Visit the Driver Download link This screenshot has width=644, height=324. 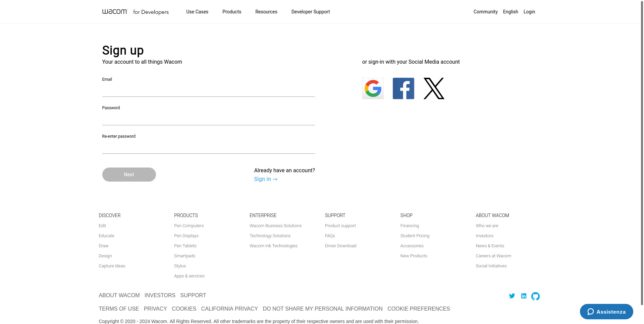click(340, 246)
